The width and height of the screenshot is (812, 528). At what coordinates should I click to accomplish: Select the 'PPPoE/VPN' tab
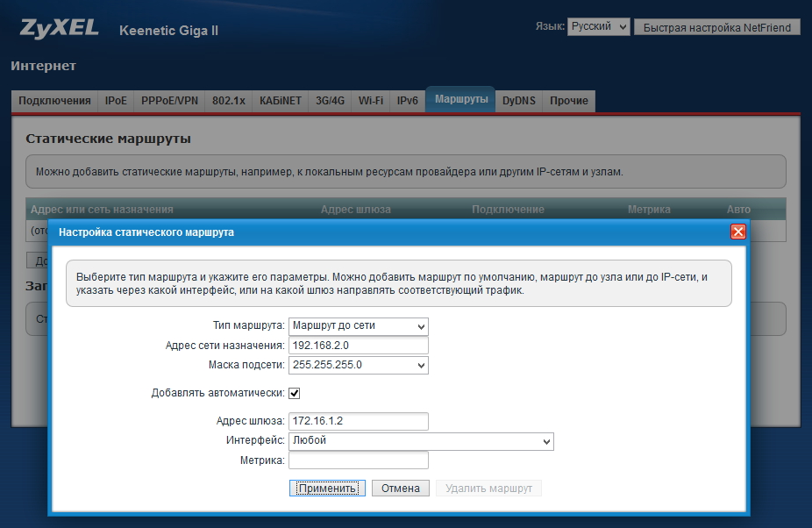tap(170, 101)
